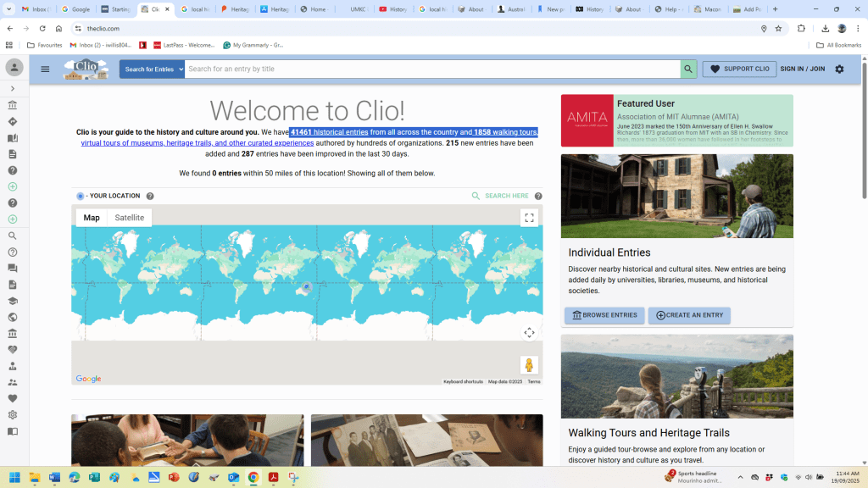The width and height of the screenshot is (868, 488).
Task: Open the Windows system tray hidden icons chevron
Action: 740,477
